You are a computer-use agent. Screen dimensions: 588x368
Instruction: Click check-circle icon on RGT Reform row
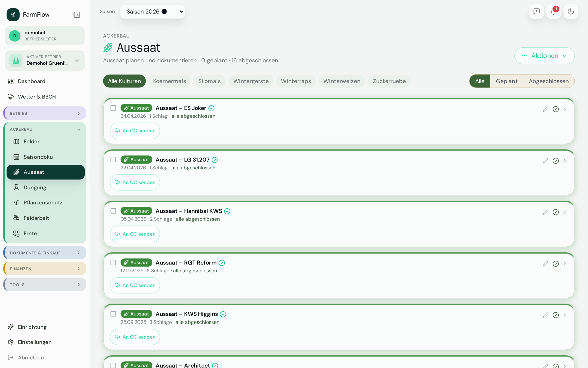click(556, 264)
